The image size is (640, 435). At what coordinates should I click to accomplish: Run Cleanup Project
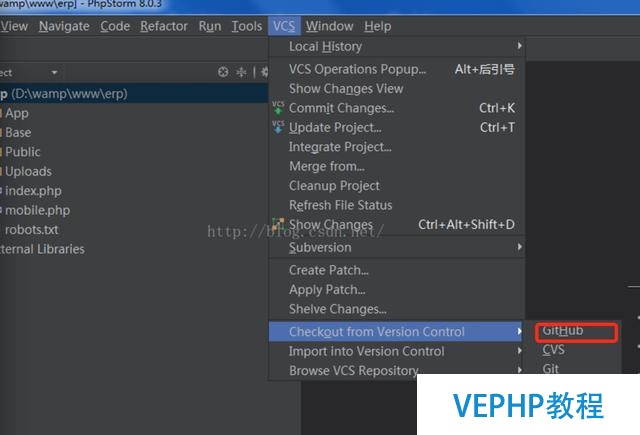pos(396,186)
